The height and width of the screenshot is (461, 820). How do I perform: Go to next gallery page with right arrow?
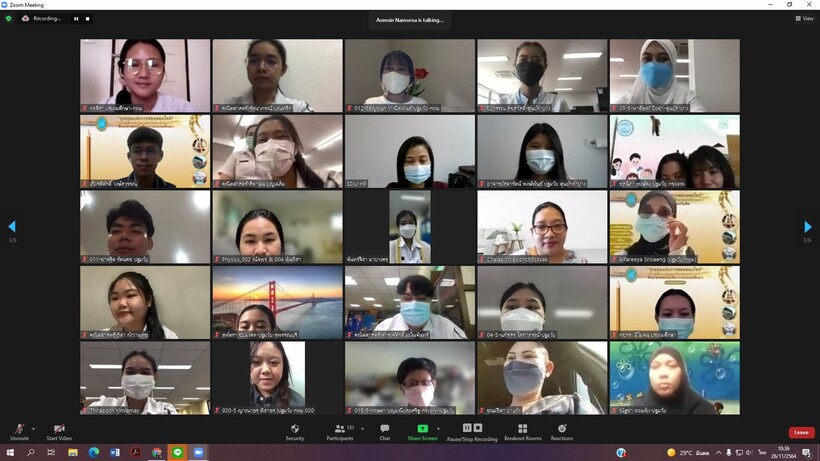[807, 227]
